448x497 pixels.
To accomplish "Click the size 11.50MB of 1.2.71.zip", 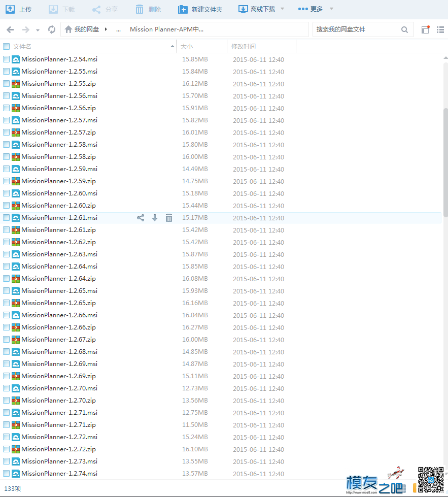I will (195, 425).
